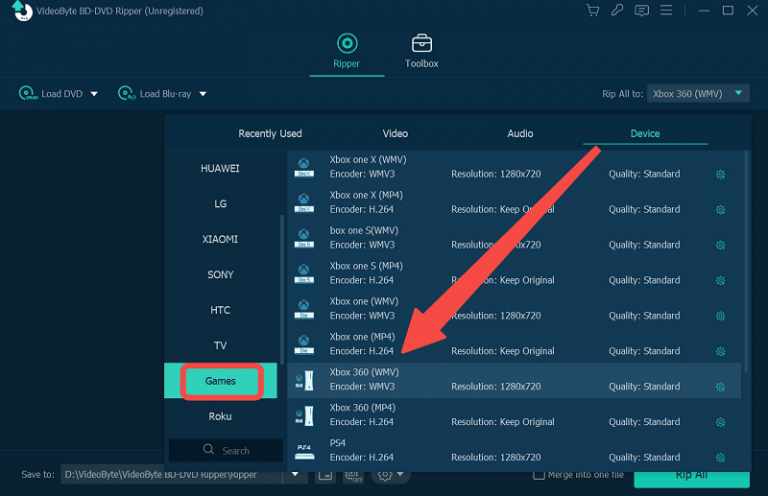The height and width of the screenshot is (496, 768).
Task: Open settings gear for Xbox one (WMV)
Action: [x=720, y=316]
